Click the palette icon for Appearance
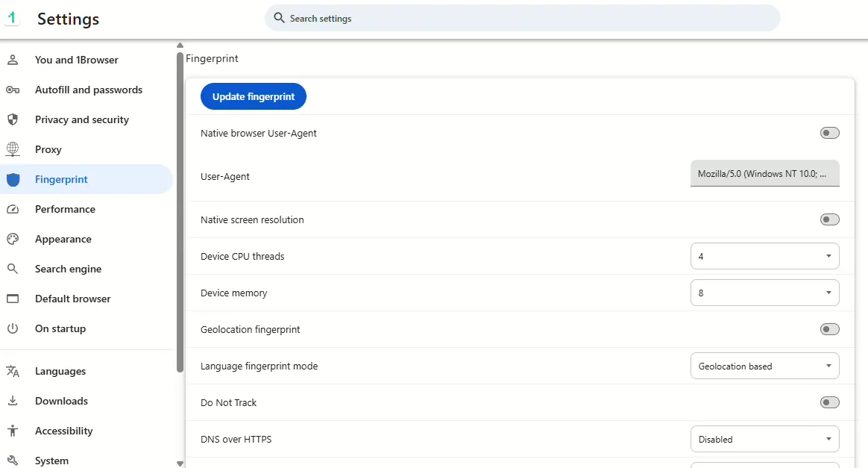This screenshot has width=868, height=468. tap(13, 239)
